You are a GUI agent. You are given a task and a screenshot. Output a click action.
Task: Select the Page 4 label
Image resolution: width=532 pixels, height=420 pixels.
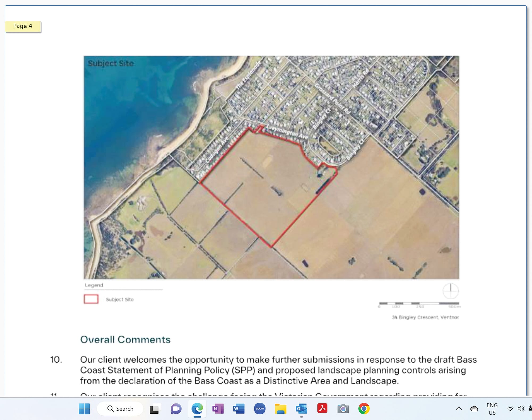(23, 26)
